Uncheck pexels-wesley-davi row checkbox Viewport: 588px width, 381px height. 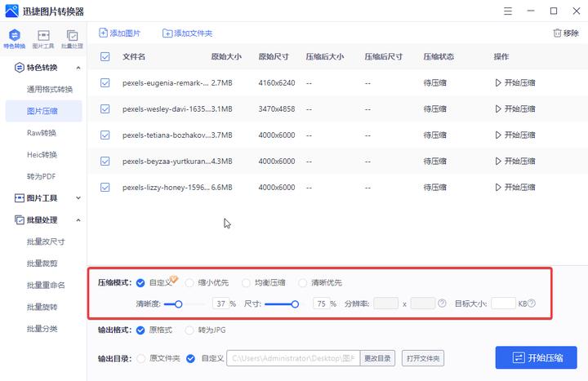click(105, 109)
